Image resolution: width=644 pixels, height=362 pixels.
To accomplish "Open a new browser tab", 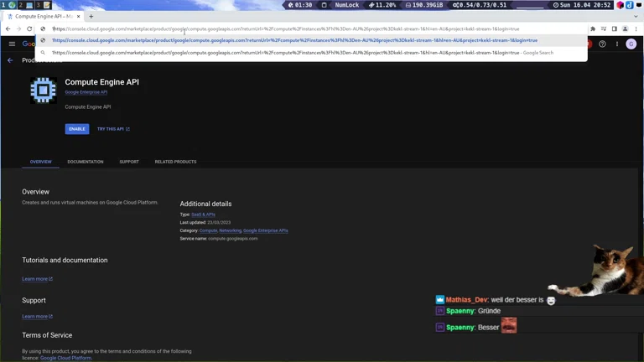I will (91, 17).
